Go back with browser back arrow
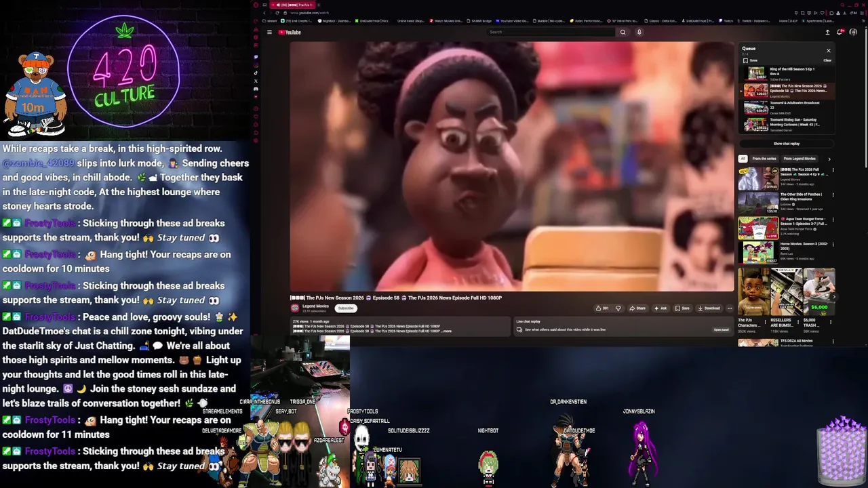 [264, 13]
